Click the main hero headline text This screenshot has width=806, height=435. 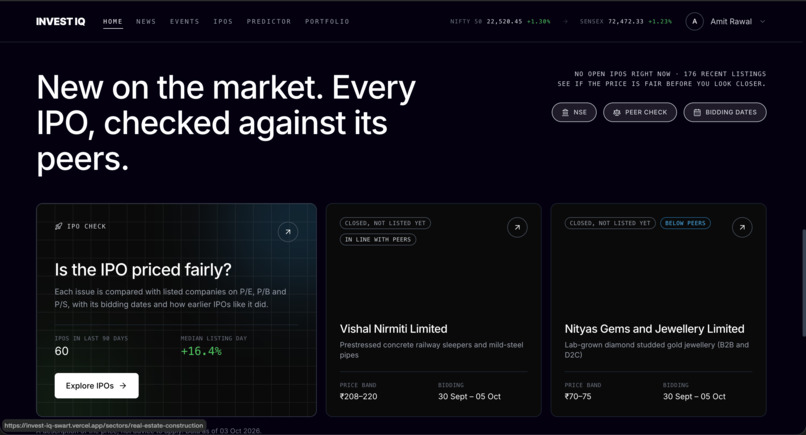(226, 123)
